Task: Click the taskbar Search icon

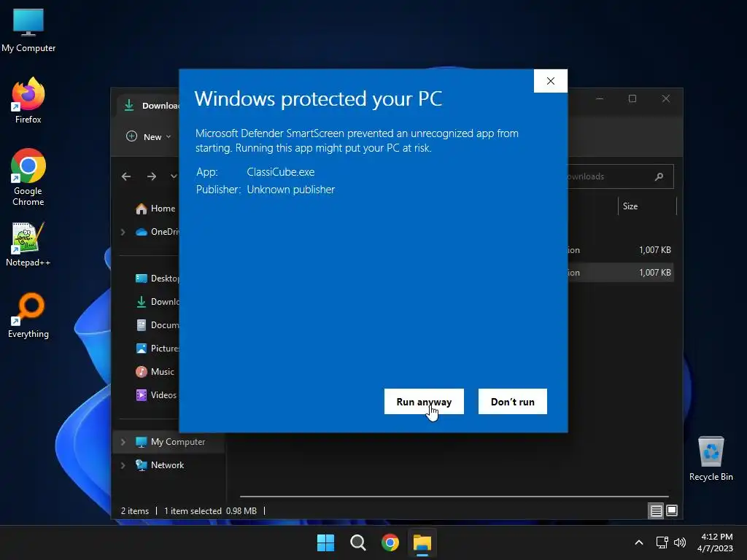Action: [x=357, y=542]
